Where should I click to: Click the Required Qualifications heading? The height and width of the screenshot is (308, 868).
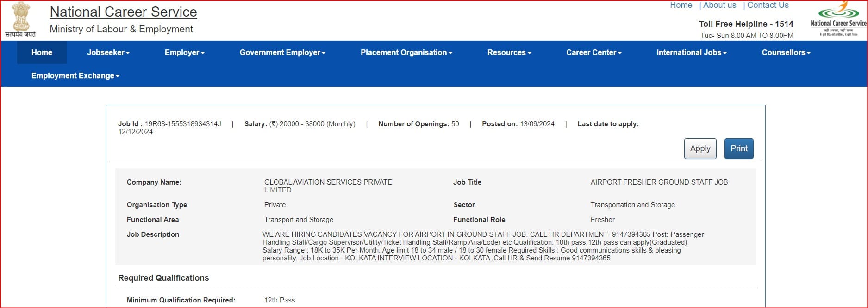click(x=163, y=278)
